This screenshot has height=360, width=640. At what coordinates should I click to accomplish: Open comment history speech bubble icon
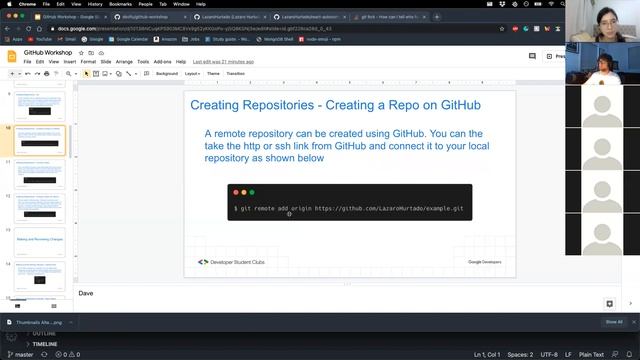[532, 56]
